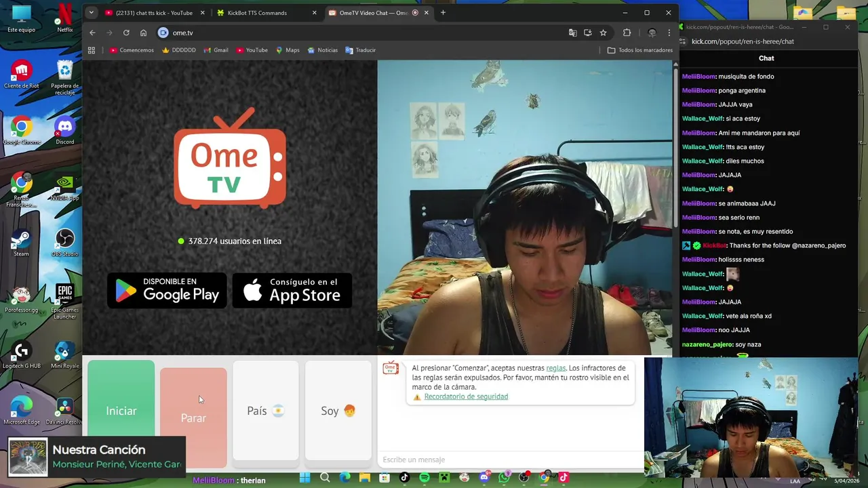Viewport: 868px width, 488px height.
Task: Open Chrome three-dot menu
Action: coord(669,33)
